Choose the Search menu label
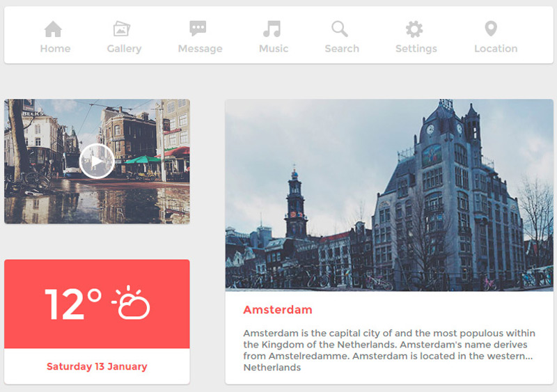The width and height of the screenshot is (557, 392). coord(342,48)
